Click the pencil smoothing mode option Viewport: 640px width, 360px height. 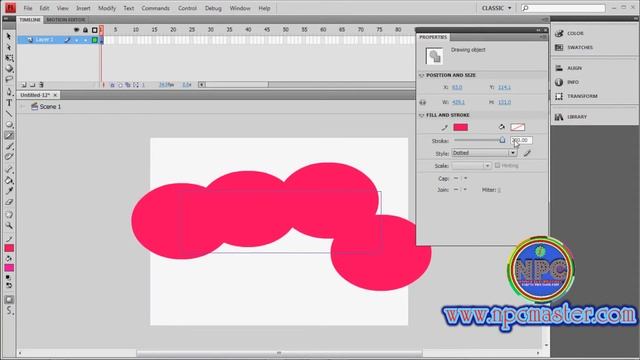click(x=9, y=311)
